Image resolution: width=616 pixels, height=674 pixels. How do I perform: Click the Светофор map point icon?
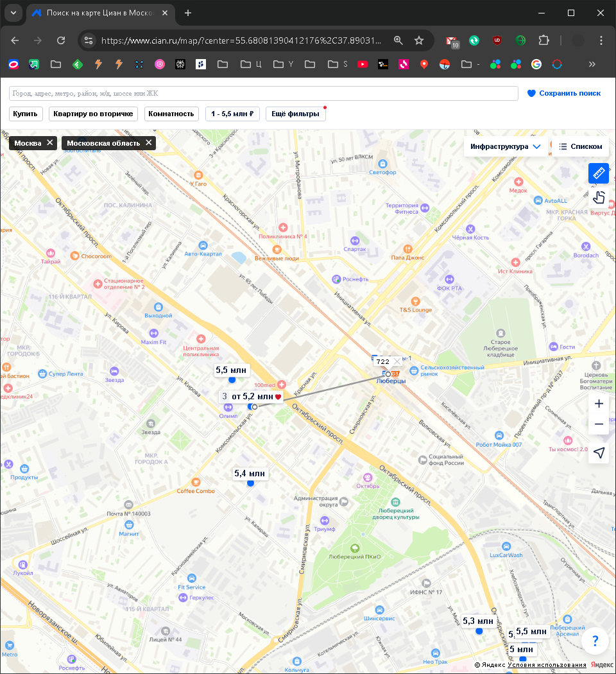pos(382,164)
